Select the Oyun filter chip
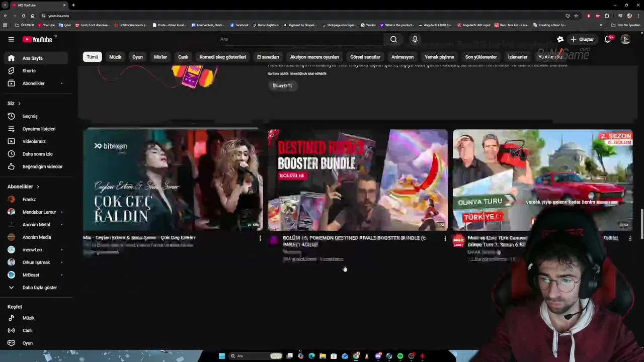Viewport: 644px width, 362px height. point(137,57)
